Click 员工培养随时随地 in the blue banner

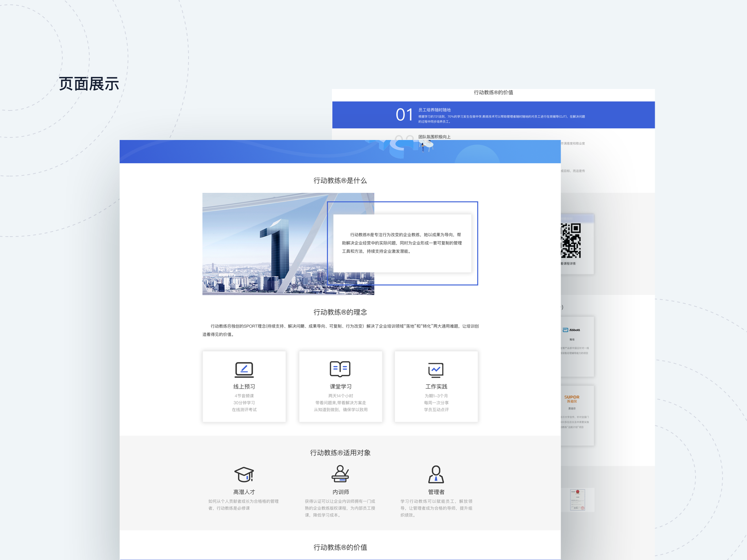[x=434, y=110]
